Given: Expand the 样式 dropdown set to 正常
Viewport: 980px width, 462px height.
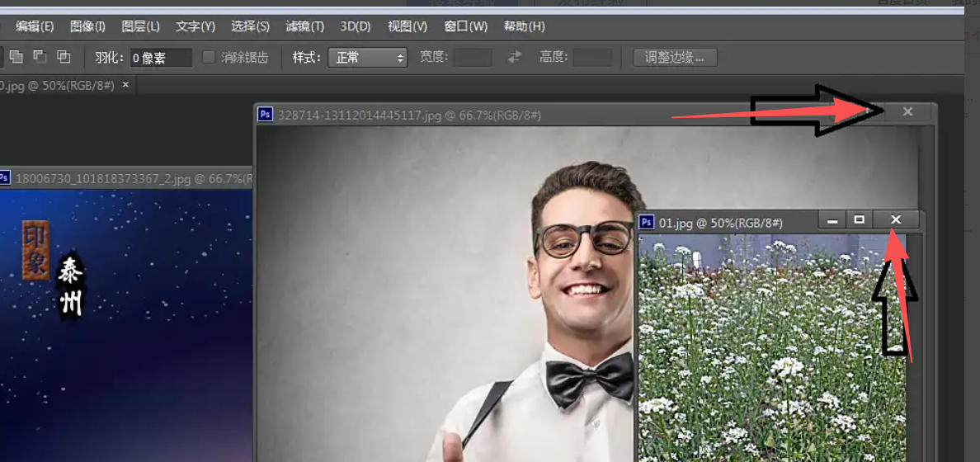Looking at the screenshot, I should [367, 58].
